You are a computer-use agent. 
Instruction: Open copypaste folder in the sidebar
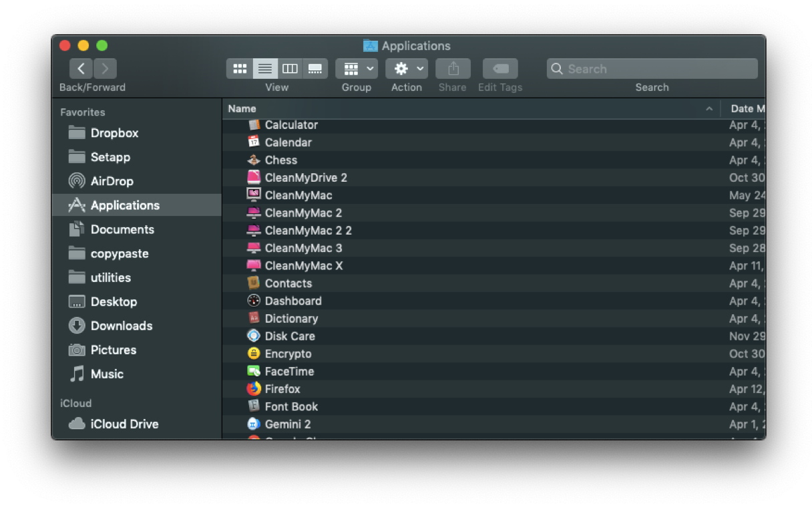coord(136,253)
